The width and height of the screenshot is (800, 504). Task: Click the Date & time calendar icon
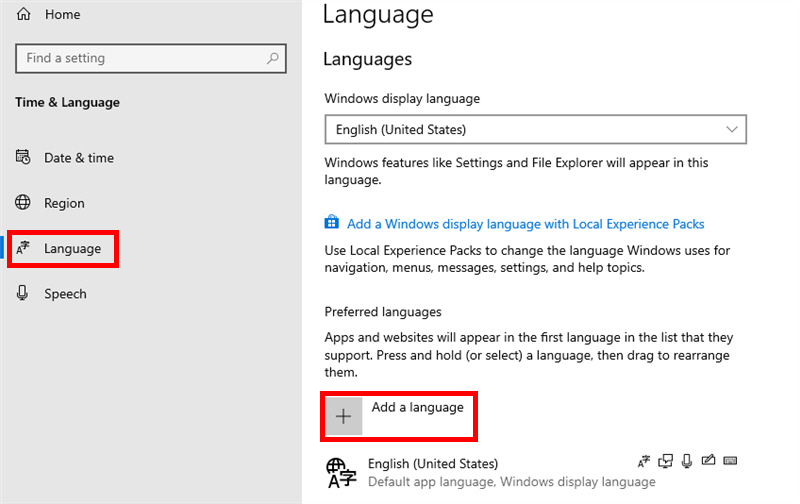[24, 158]
